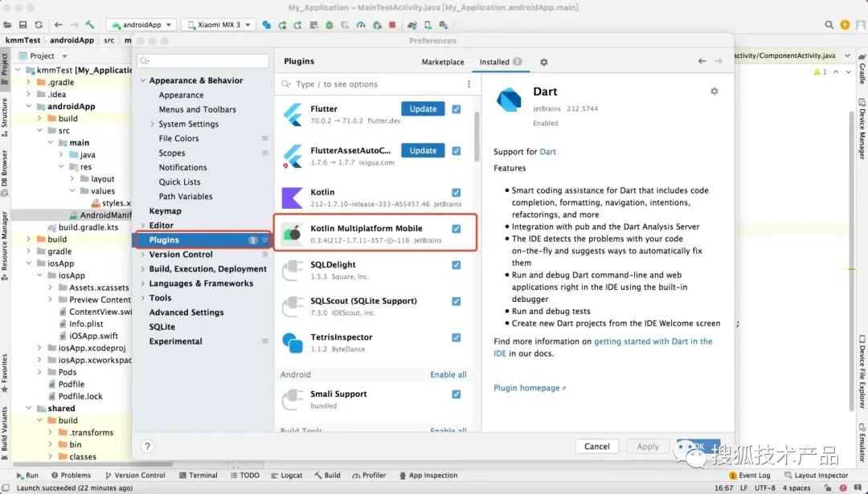868x494 pixels.
Task: Click the Profile speedometer icon in toolbar
Action: coord(361,25)
